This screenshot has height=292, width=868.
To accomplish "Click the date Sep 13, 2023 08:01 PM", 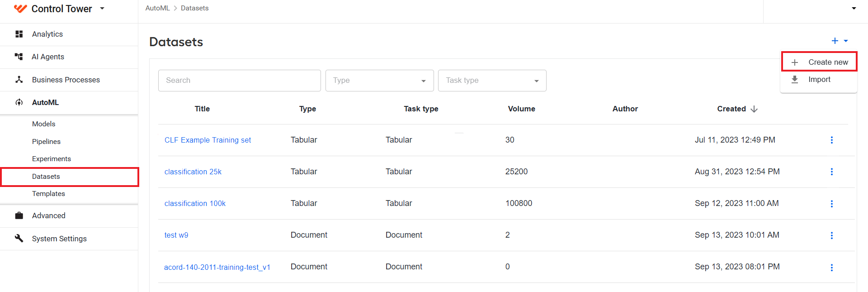I will (737, 267).
